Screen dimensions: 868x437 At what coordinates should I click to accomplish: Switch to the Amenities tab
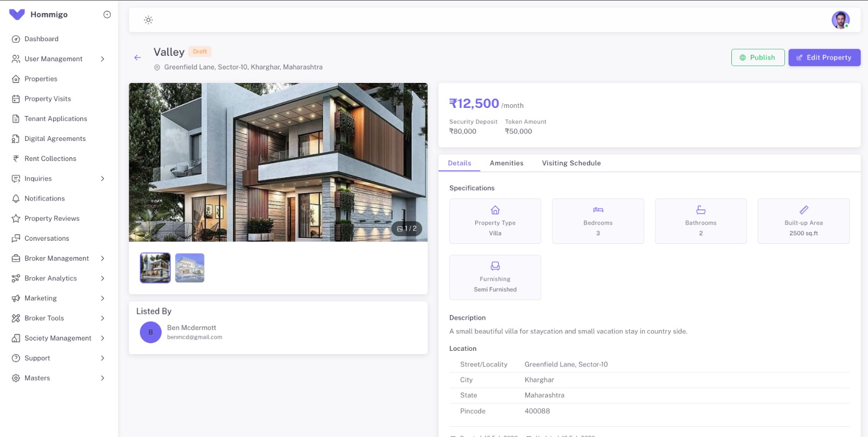click(x=507, y=163)
